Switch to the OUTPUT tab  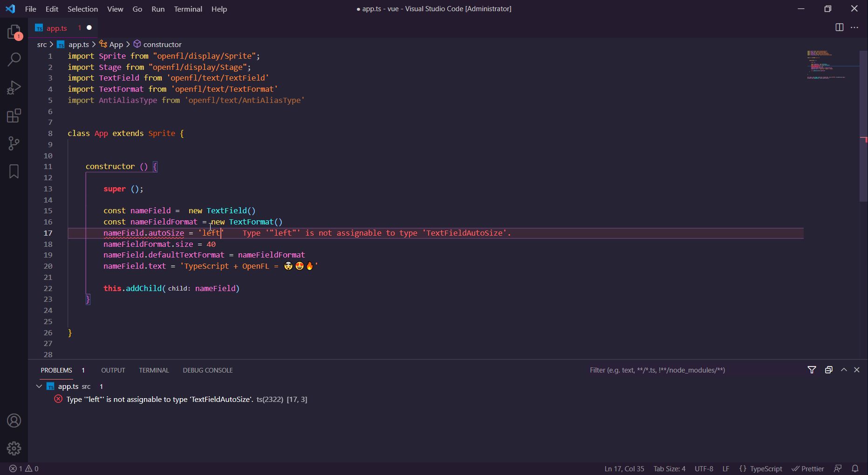[113, 370]
